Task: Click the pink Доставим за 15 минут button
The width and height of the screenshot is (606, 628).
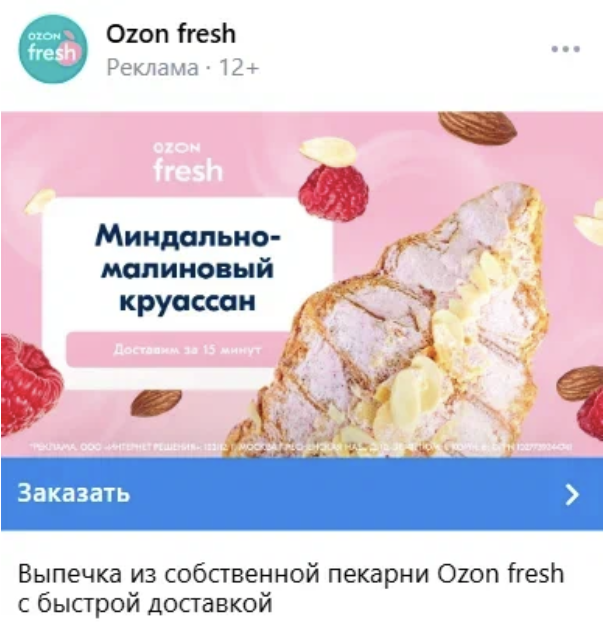Action: [x=178, y=349]
